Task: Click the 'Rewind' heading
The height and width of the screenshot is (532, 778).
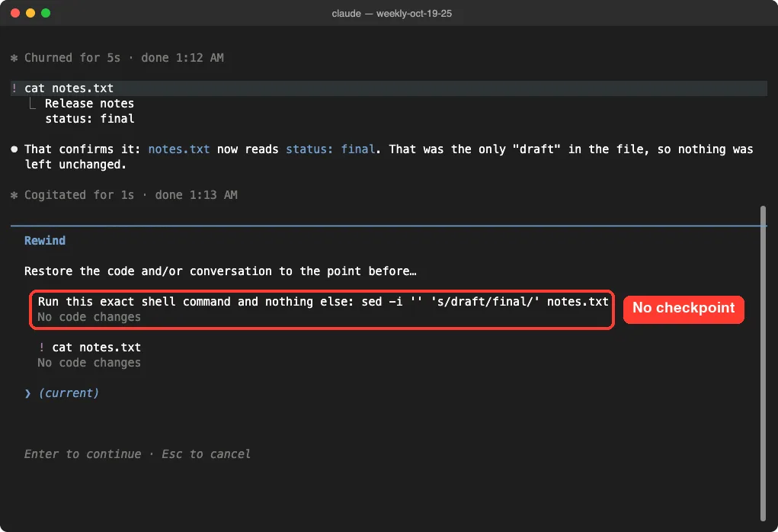Action: pyautogui.click(x=45, y=241)
